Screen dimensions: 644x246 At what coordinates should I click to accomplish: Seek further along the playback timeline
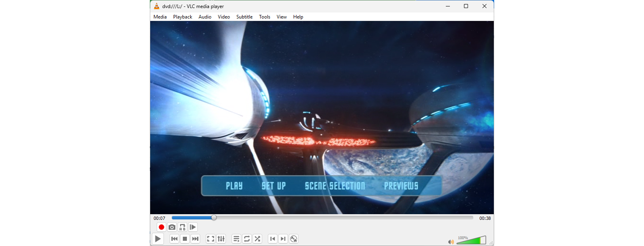[322, 217]
